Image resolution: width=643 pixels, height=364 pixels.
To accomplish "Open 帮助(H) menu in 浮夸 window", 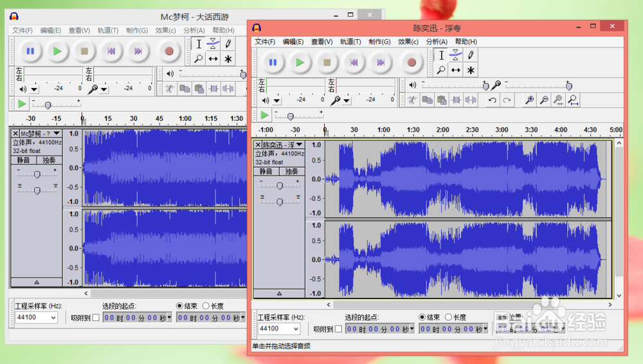I will [466, 42].
